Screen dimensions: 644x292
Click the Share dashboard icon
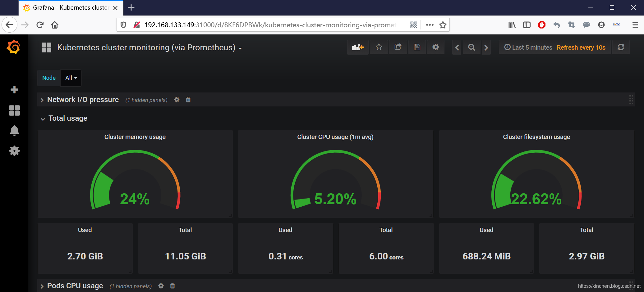point(398,47)
